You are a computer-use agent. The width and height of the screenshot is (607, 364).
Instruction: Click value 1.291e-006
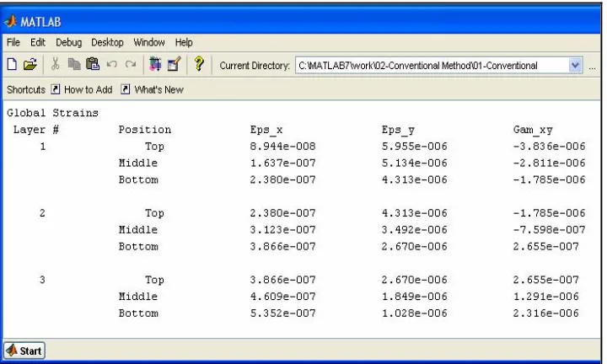pos(546,297)
